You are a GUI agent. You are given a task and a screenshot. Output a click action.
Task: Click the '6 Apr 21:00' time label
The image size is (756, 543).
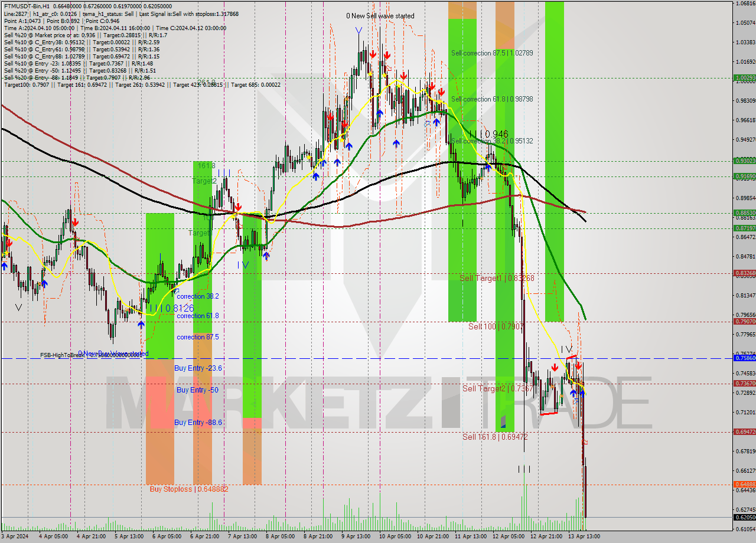(x=204, y=536)
